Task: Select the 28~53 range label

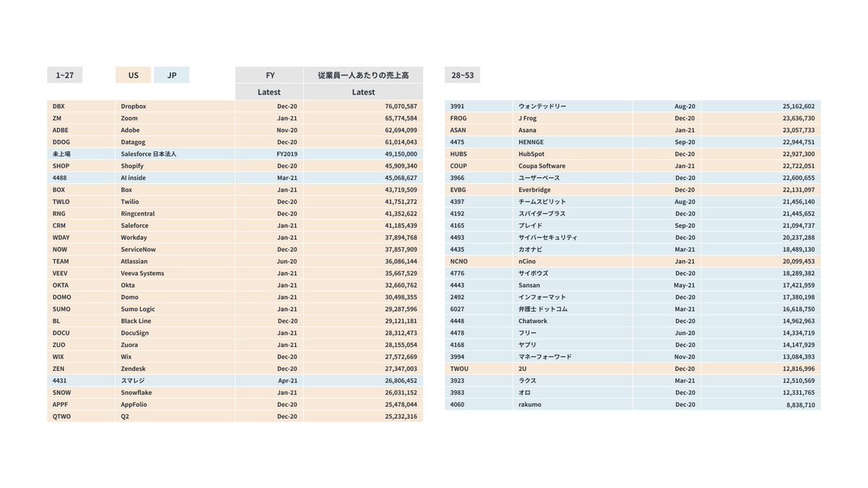Action: point(462,75)
